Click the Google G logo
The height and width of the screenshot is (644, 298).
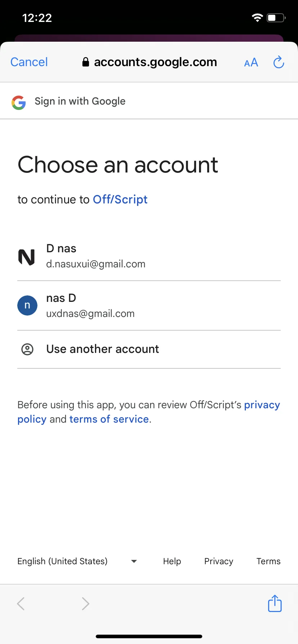[19, 102]
